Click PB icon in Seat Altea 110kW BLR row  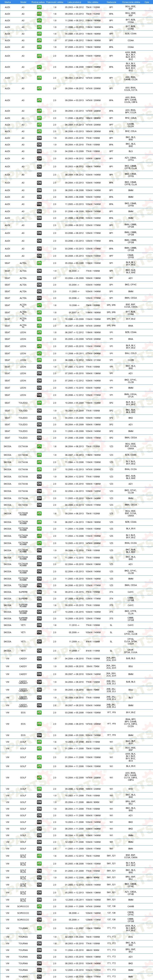tap(39, 263)
